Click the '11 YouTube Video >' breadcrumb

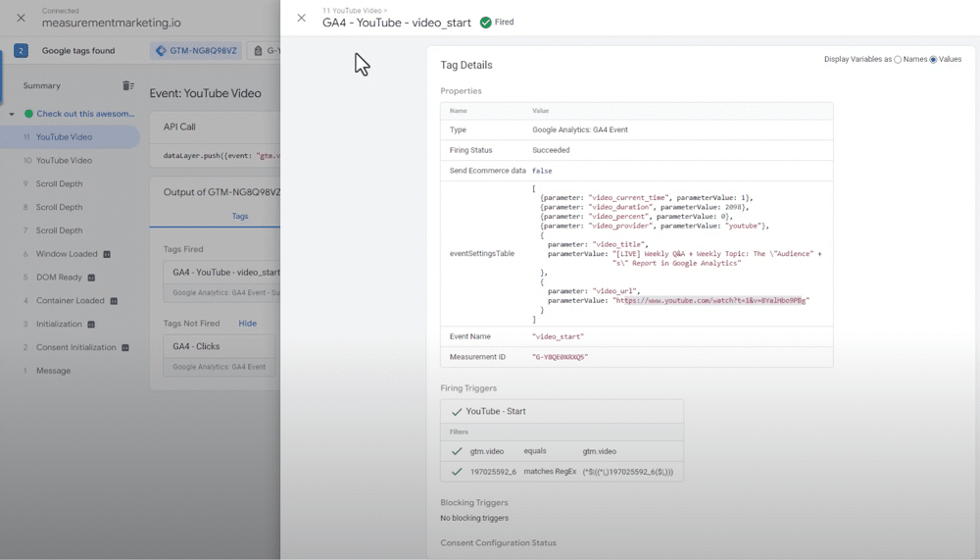pos(355,11)
